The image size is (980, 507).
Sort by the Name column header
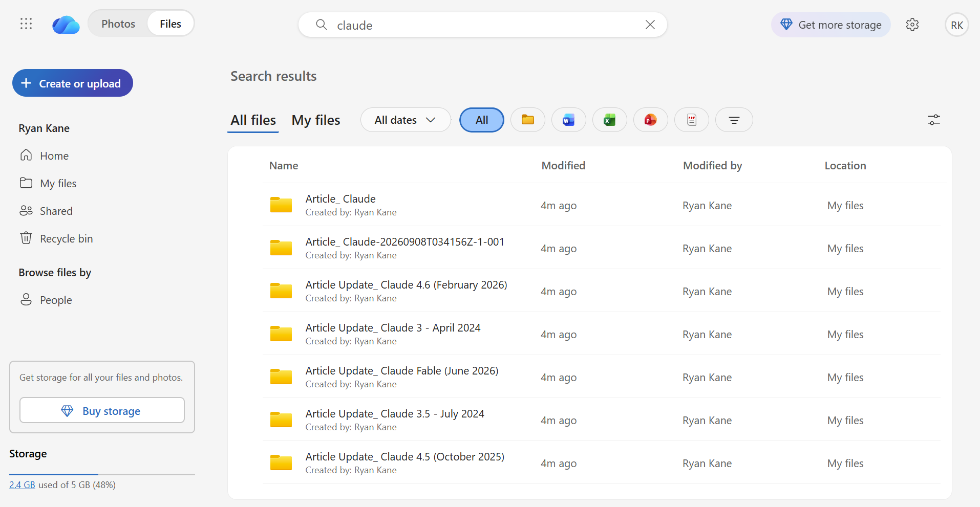pos(284,165)
